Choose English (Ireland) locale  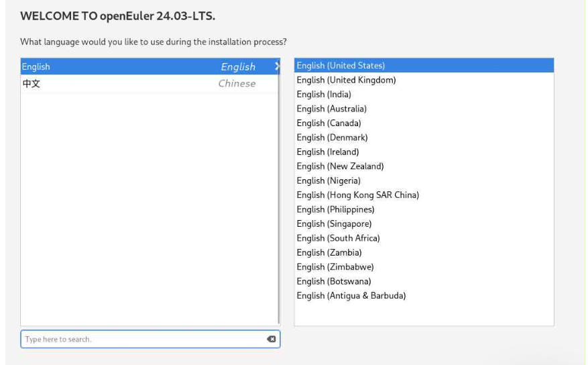(424, 152)
